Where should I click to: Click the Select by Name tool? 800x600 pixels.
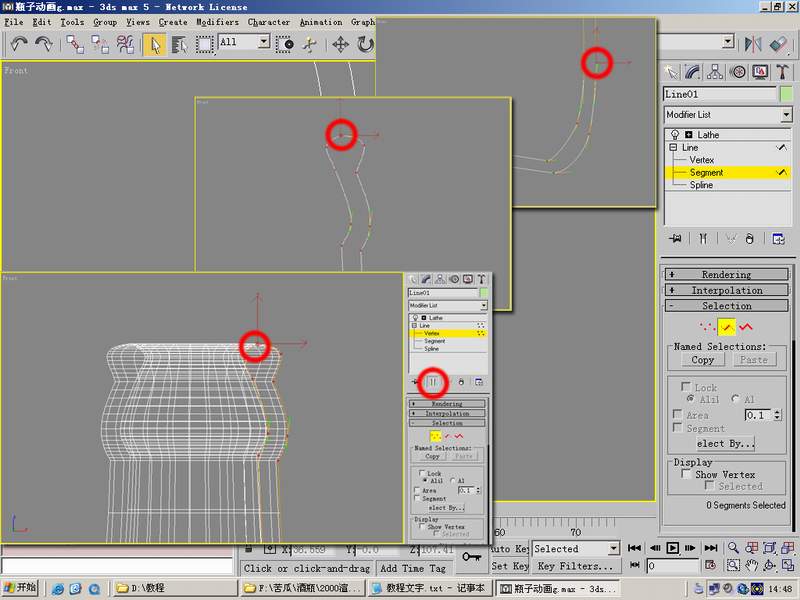pyautogui.click(x=180, y=44)
